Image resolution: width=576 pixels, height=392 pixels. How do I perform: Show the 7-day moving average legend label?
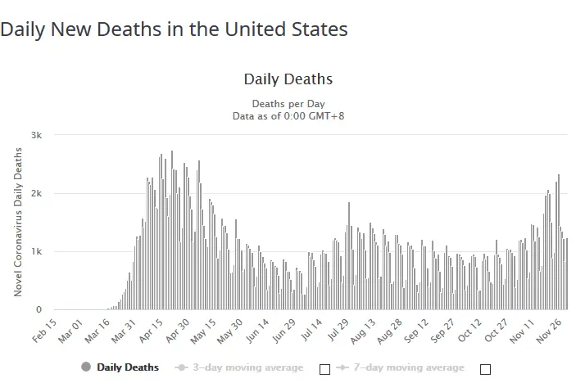coord(406,367)
